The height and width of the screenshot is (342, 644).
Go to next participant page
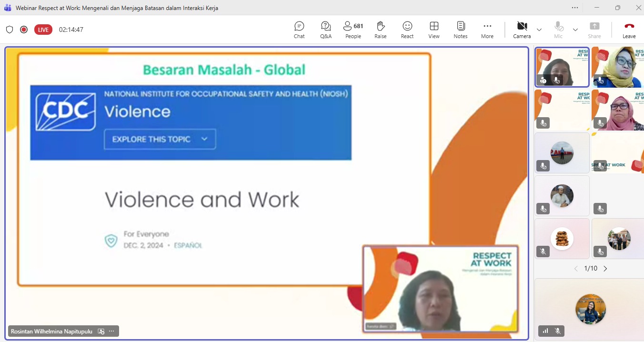click(x=605, y=269)
